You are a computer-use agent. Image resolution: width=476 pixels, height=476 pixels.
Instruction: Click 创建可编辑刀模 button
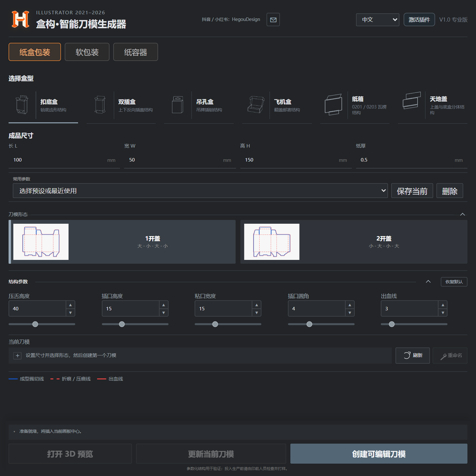[x=379, y=454]
